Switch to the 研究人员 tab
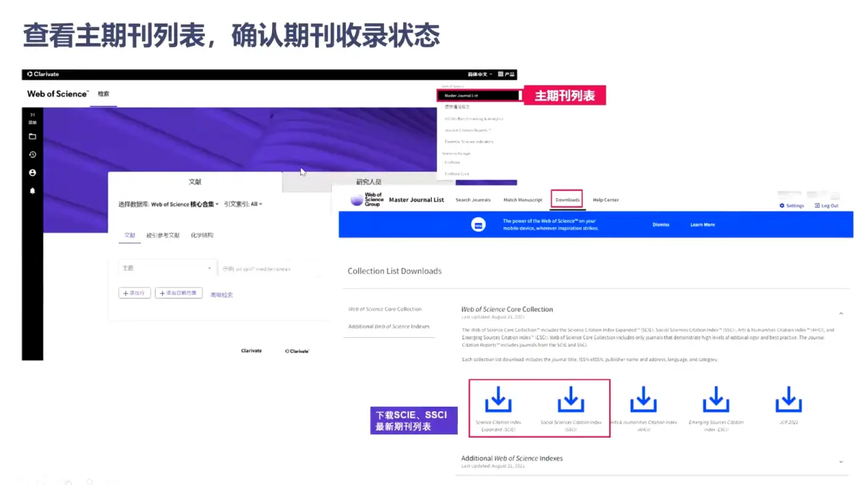The image size is (868, 485). pos(368,182)
